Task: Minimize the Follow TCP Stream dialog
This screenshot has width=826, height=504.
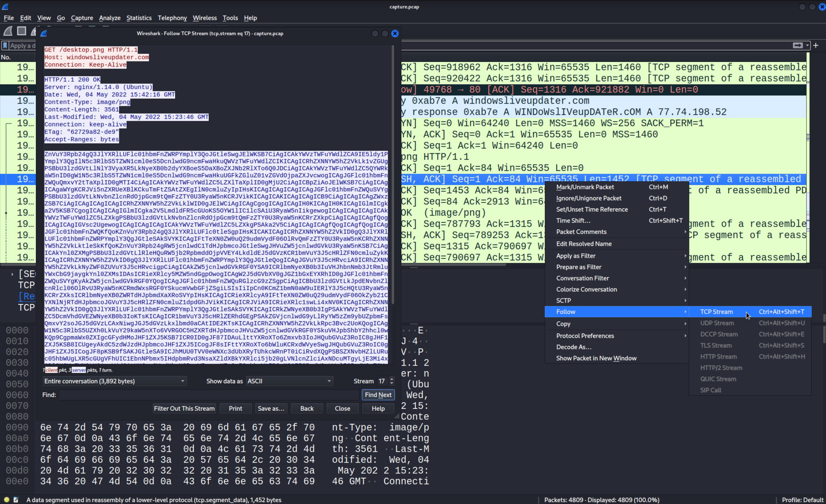Action: (375, 34)
